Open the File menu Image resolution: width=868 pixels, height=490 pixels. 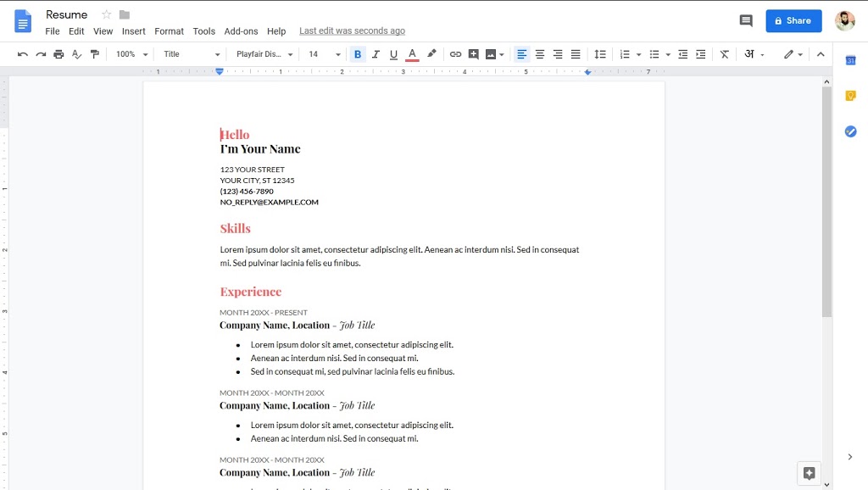(53, 31)
